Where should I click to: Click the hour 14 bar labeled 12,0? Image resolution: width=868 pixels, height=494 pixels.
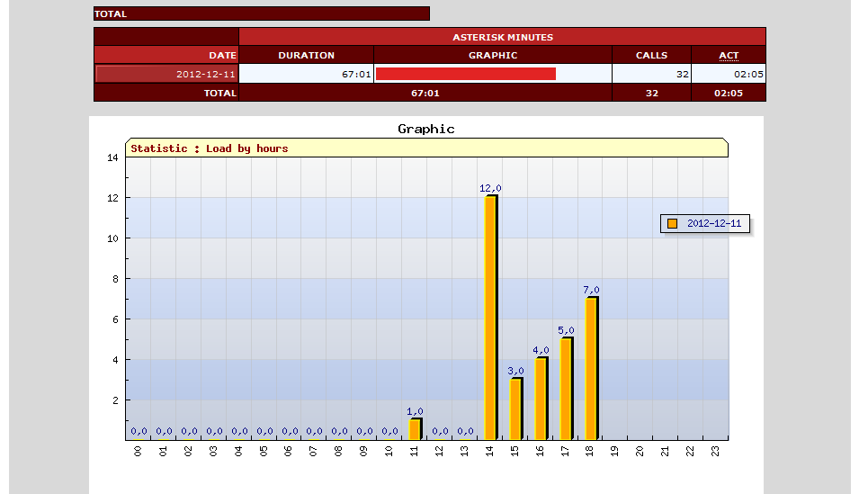coord(491,318)
